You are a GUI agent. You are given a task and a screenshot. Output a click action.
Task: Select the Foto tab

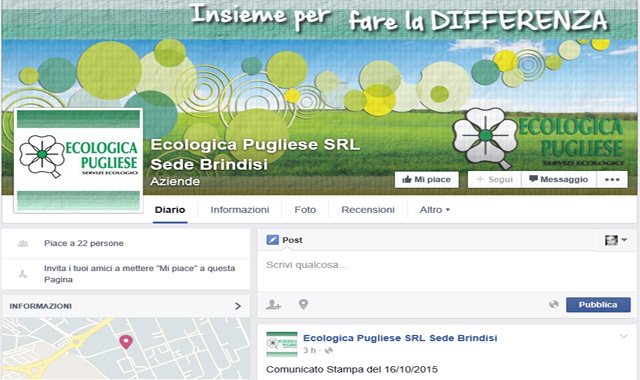click(x=305, y=210)
